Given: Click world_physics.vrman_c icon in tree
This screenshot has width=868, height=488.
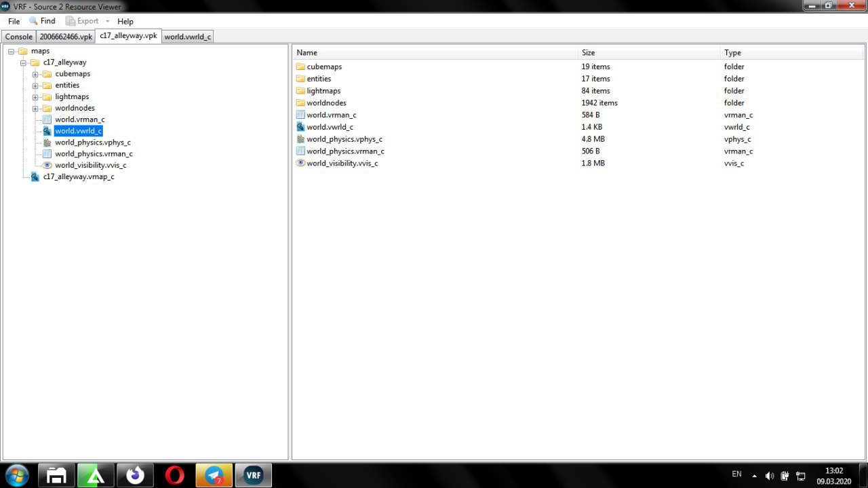Looking at the screenshot, I should tap(47, 154).
